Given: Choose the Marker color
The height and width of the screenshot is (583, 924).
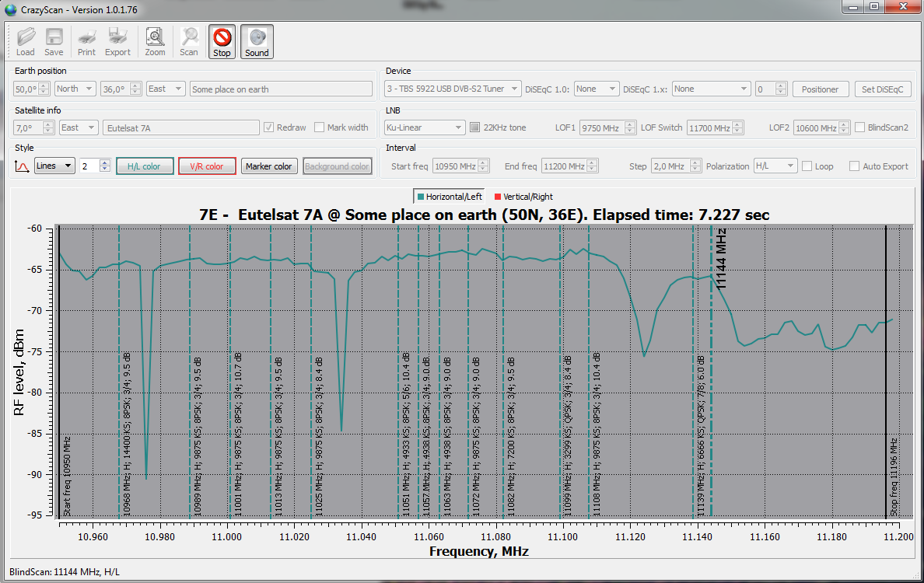Looking at the screenshot, I should coord(268,166).
